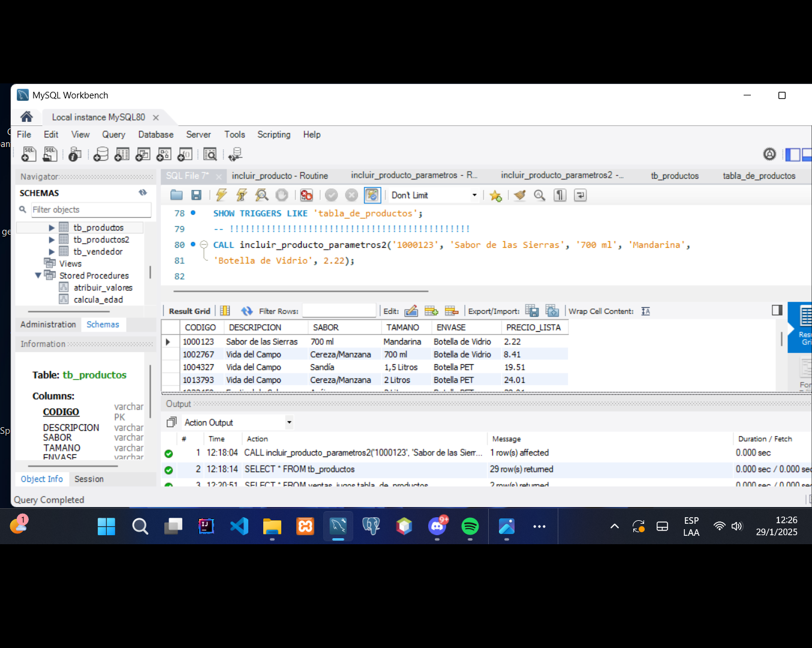Image resolution: width=812 pixels, height=648 pixels.
Task: Create a new view icon
Action: pyautogui.click(x=143, y=155)
